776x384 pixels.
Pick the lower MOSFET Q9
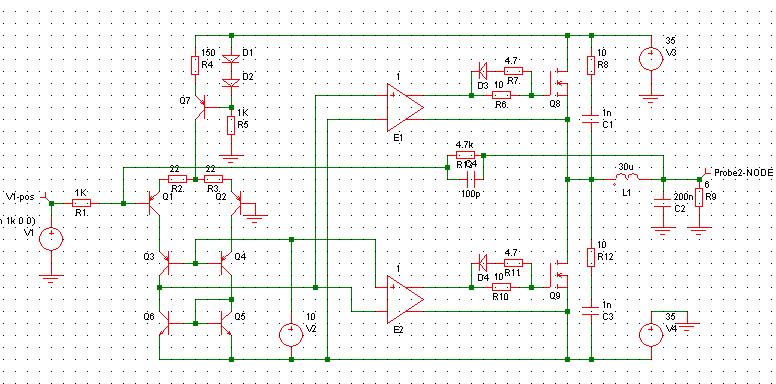tap(558, 275)
